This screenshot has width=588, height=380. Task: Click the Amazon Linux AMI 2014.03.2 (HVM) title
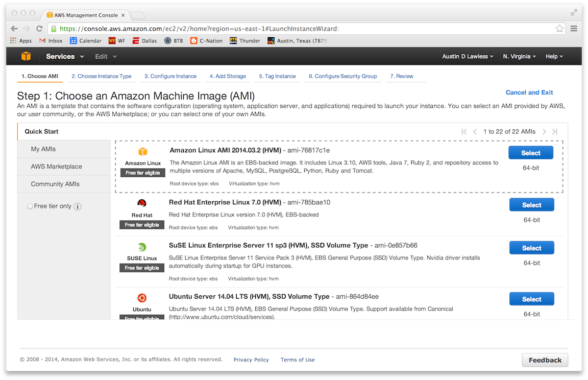(x=225, y=150)
